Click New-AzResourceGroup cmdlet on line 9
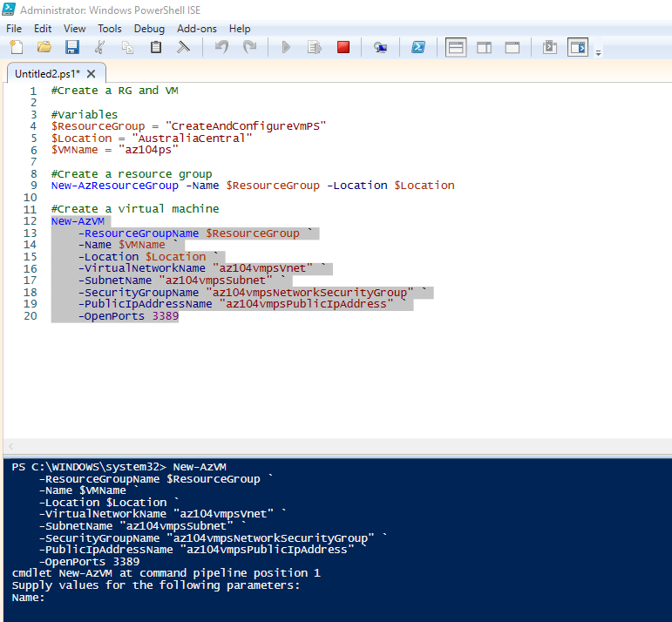Viewport: 672px width, 622px height. 115,186
